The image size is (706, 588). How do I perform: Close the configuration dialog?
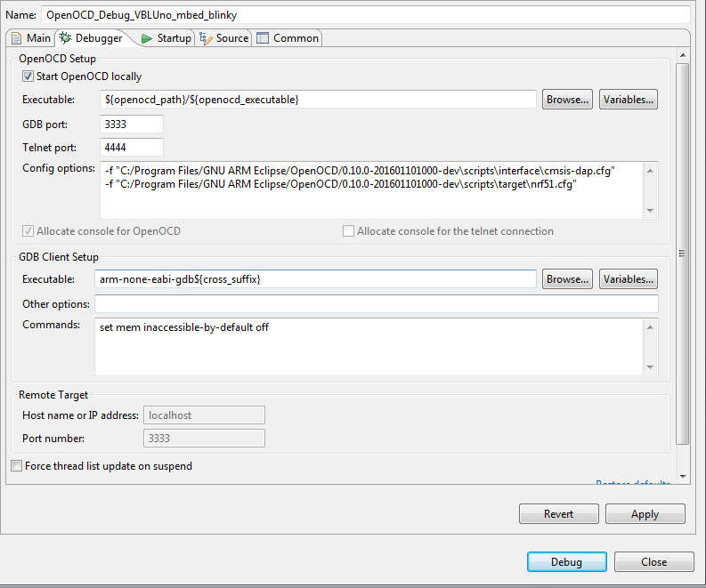[653, 562]
